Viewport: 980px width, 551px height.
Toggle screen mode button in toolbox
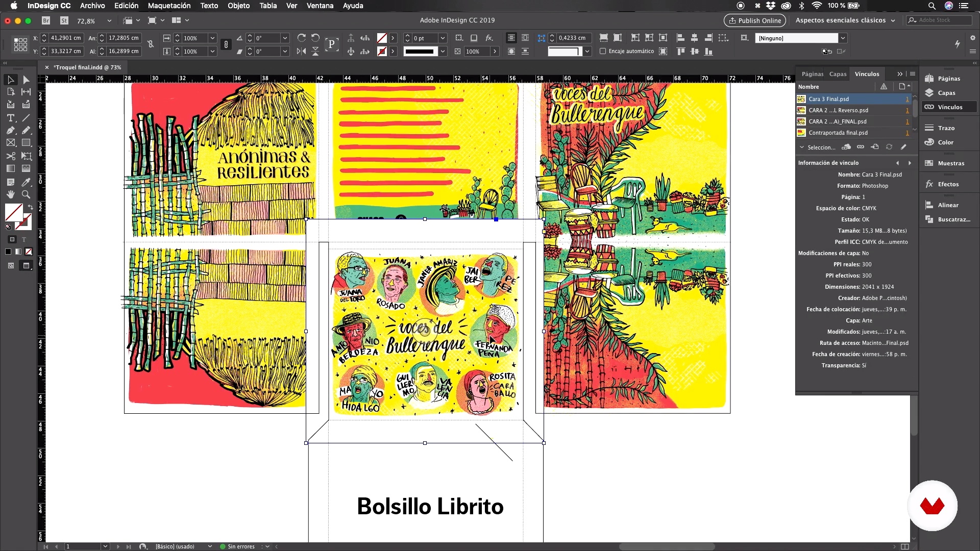26,265
